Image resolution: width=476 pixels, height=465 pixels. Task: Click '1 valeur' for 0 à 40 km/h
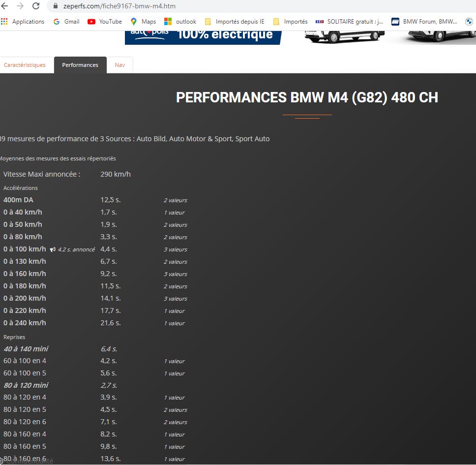tap(174, 213)
